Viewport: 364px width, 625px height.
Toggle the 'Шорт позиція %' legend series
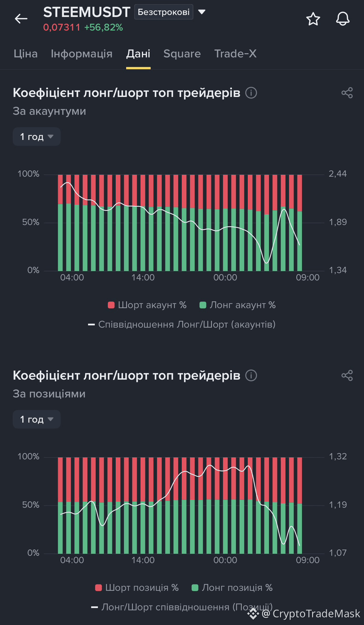coord(137,588)
